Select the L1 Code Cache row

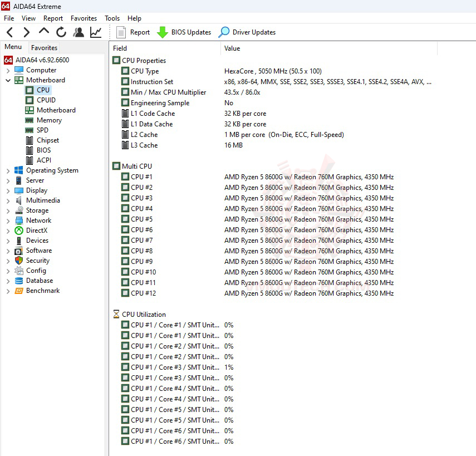(273, 114)
